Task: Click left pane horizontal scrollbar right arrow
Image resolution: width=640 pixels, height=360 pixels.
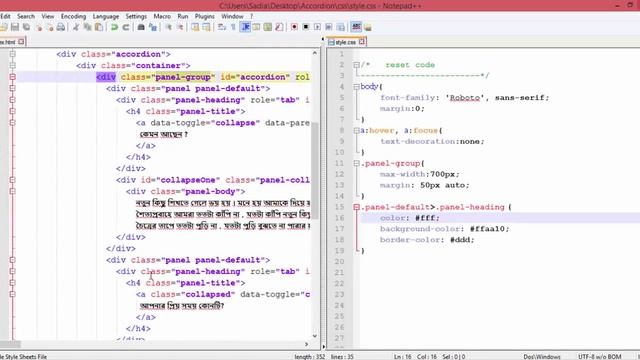Action: pyautogui.click(x=307, y=344)
